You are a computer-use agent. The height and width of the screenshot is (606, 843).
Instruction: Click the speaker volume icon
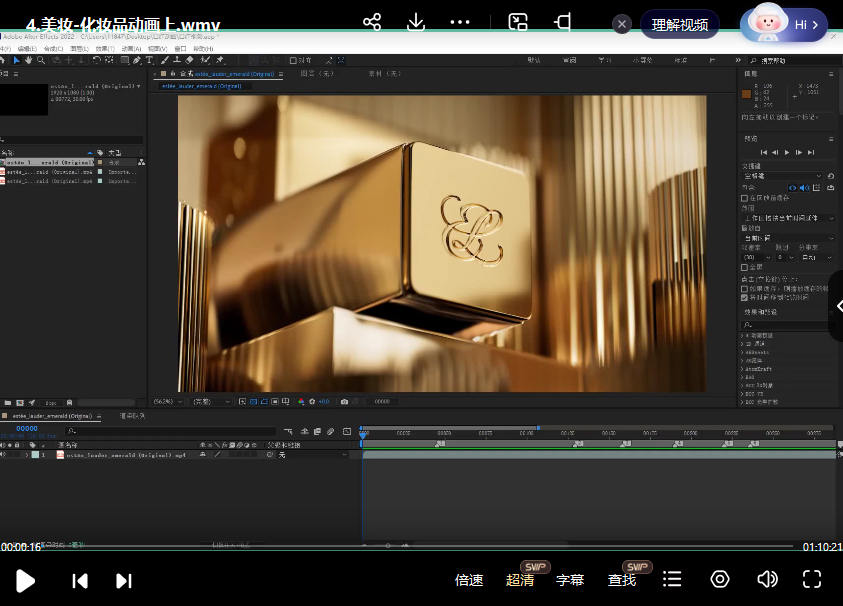[767, 579]
